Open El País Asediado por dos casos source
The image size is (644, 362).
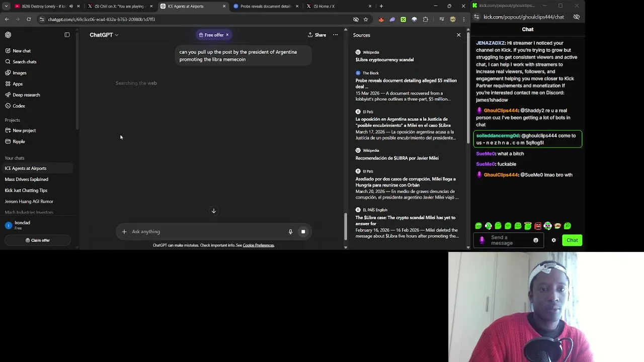pyautogui.click(x=407, y=185)
